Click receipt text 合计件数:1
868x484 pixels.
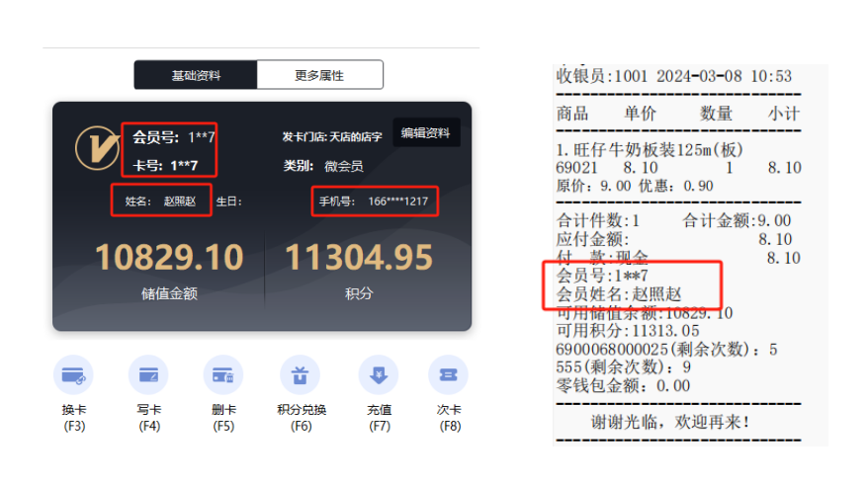coord(598,220)
